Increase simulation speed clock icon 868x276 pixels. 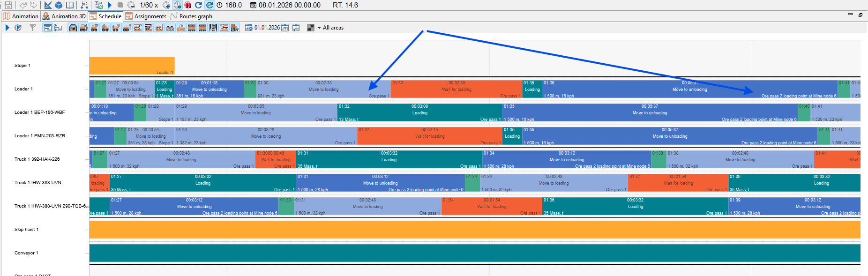pos(166,5)
